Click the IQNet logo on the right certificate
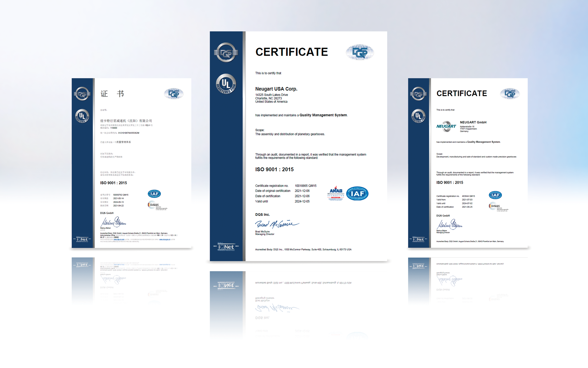The height and width of the screenshot is (368, 588). pos(418,239)
